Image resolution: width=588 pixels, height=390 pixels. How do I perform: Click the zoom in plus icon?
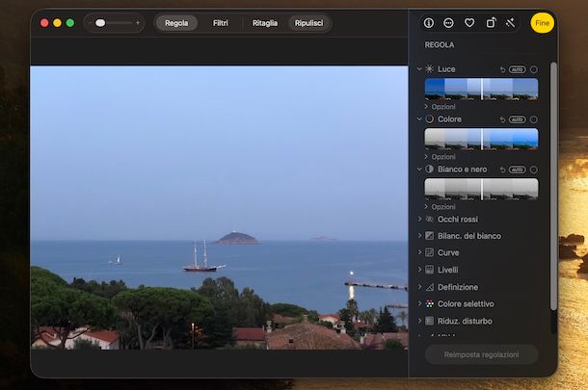pos(138,23)
